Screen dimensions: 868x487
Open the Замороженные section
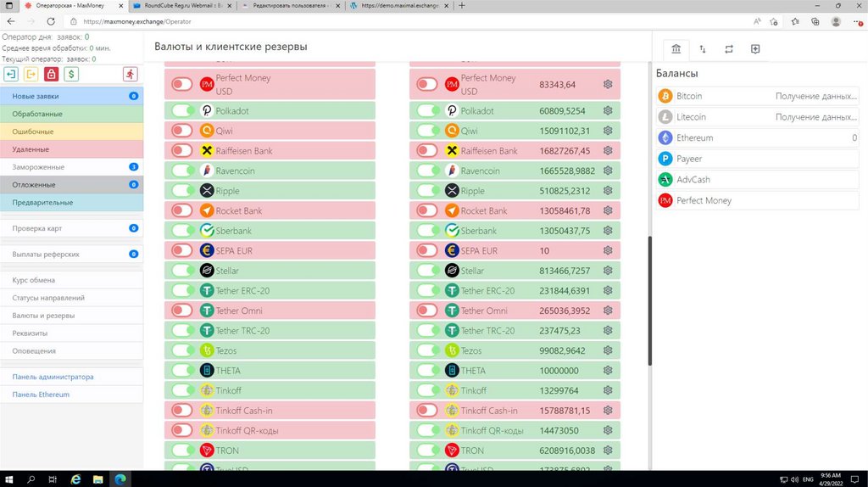click(71, 167)
